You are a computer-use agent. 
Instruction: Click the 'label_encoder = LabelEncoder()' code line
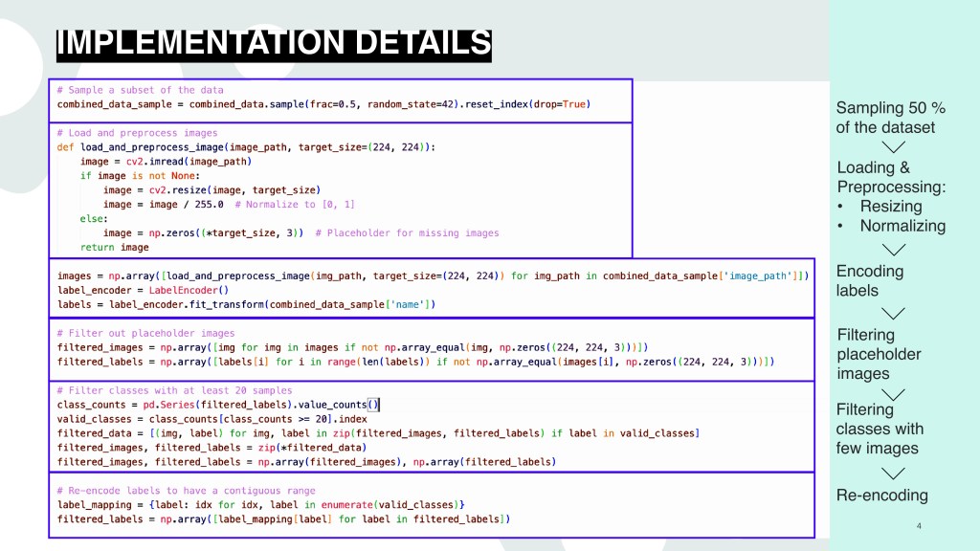click(x=143, y=290)
